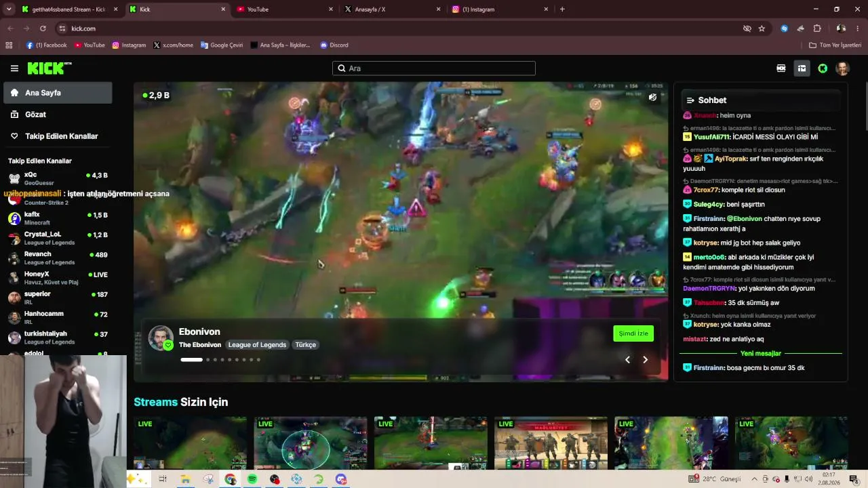
Task: Open the Kick user profile avatar menu
Action: click(x=842, y=68)
